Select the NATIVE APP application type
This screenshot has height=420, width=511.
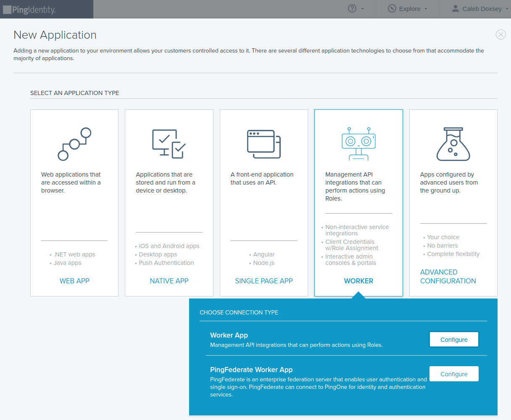tap(169, 281)
